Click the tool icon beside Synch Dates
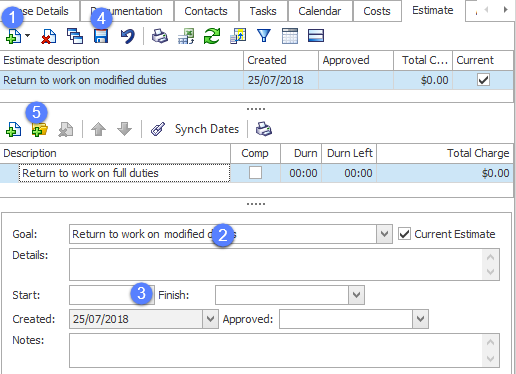 158,129
